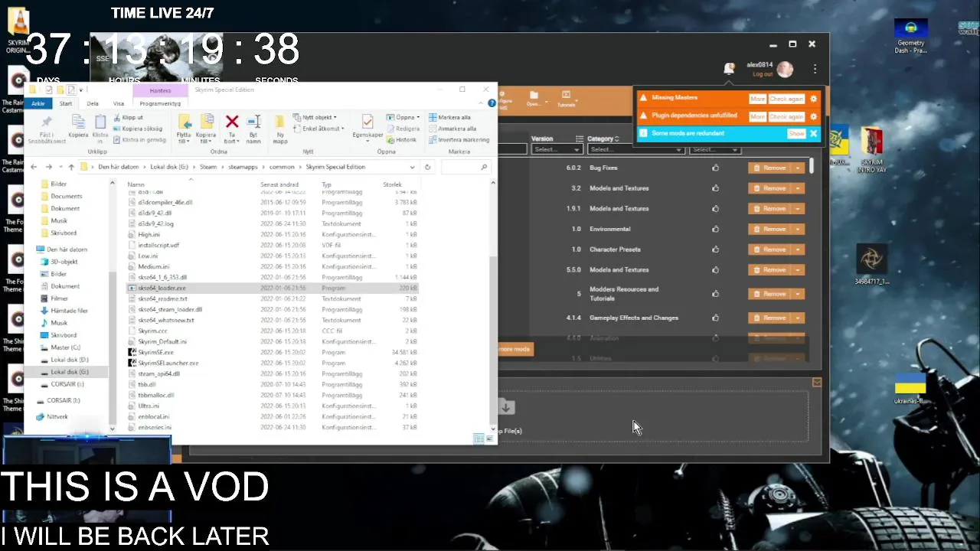
Task: Click steamapps in the address breadcrumb
Action: 243,167
